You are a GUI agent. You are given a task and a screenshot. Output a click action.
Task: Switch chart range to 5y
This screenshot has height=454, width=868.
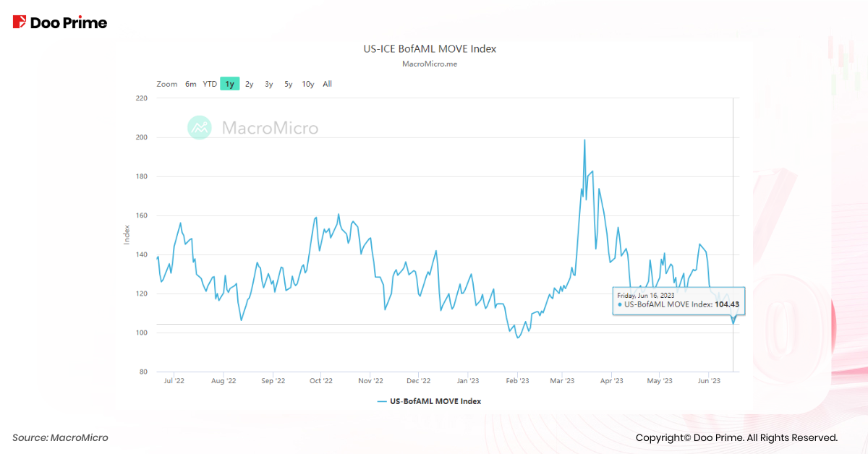coord(288,84)
